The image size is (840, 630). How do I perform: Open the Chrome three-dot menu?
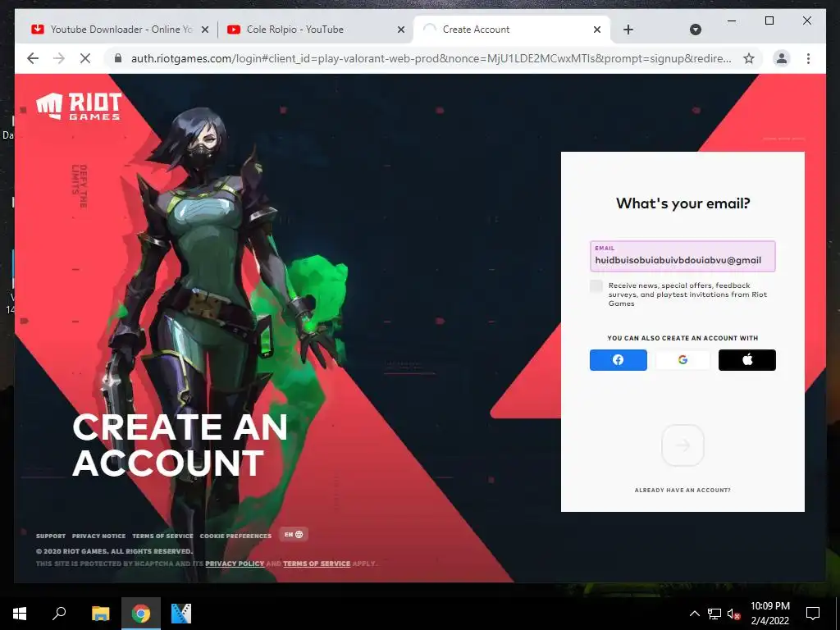pos(808,58)
